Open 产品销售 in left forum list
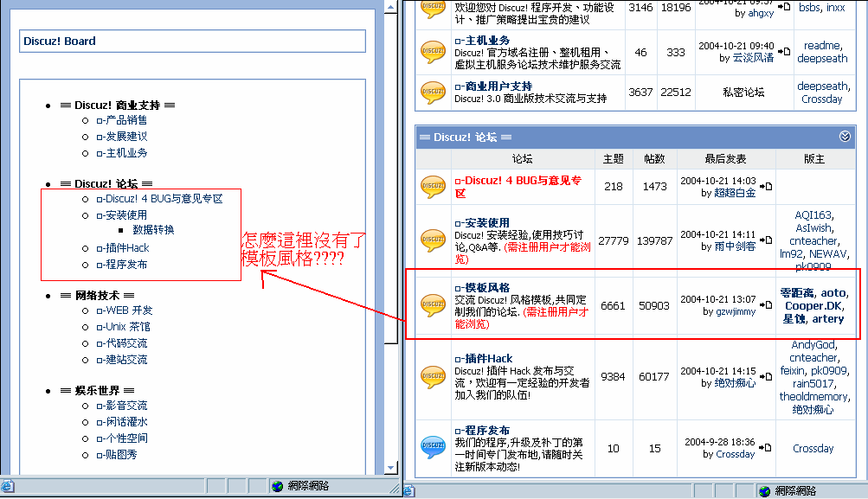 (122, 120)
